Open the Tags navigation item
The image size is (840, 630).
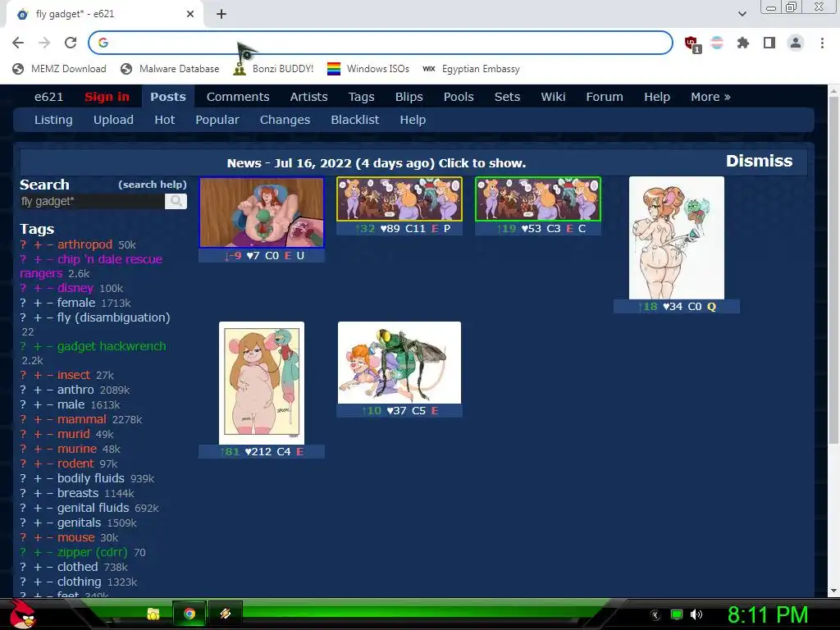point(361,97)
